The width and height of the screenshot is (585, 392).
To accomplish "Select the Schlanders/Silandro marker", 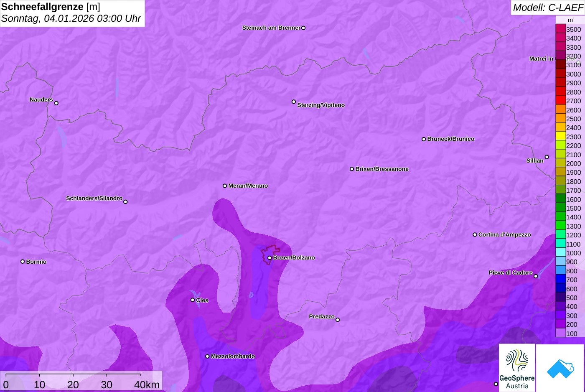I will click(125, 202).
